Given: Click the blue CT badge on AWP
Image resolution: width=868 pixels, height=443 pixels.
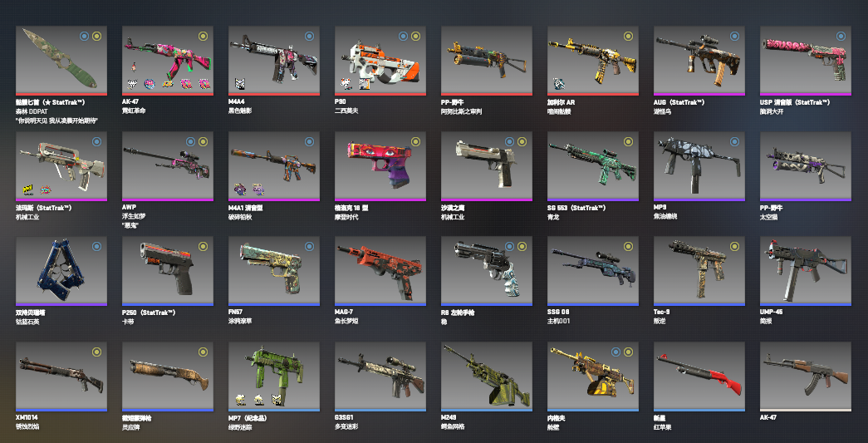Looking at the screenshot, I should (x=190, y=142).
